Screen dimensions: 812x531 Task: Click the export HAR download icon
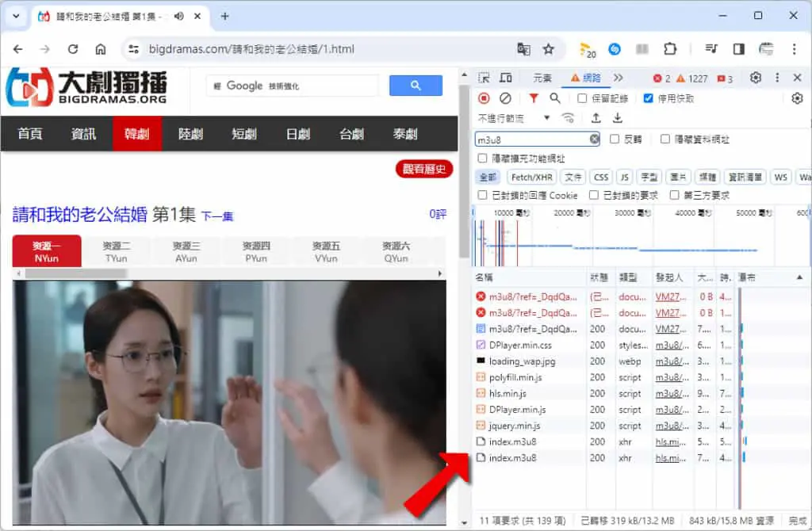point(617,118)
